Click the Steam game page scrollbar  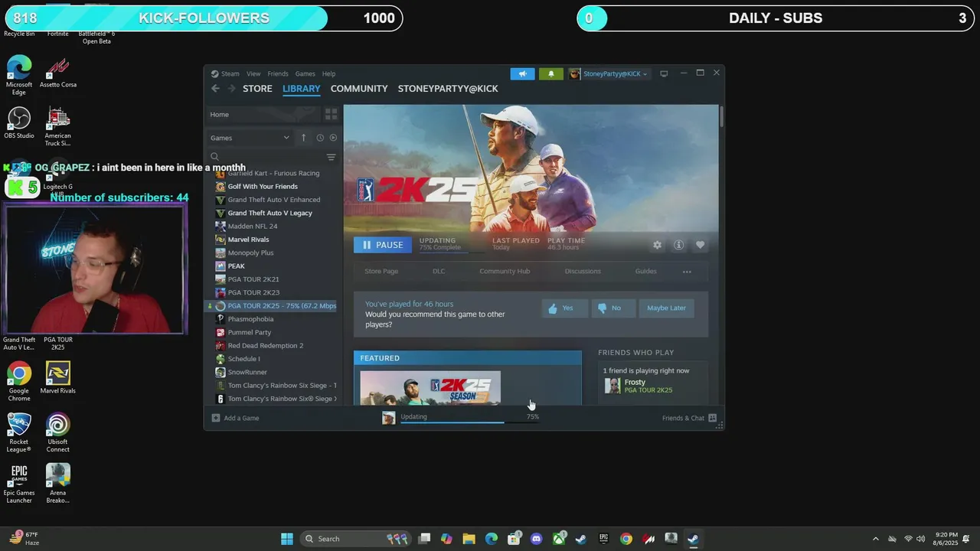[x=721, y=117]
